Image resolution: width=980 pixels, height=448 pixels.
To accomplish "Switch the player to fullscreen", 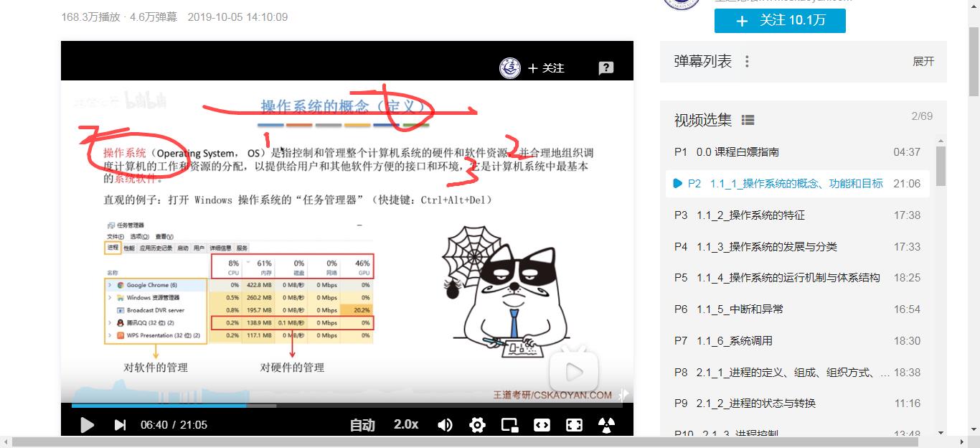I will (574, 425).
